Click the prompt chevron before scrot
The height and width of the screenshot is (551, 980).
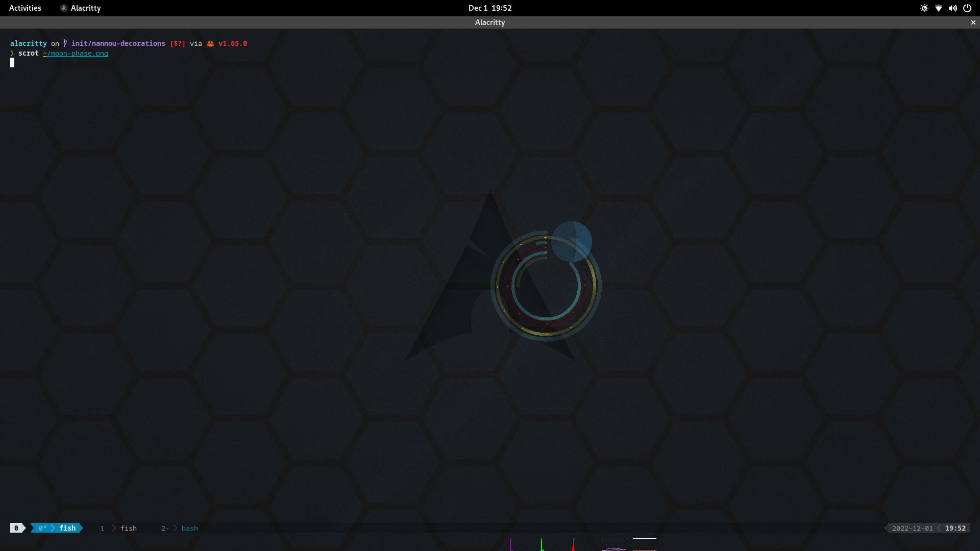point(12,53)
